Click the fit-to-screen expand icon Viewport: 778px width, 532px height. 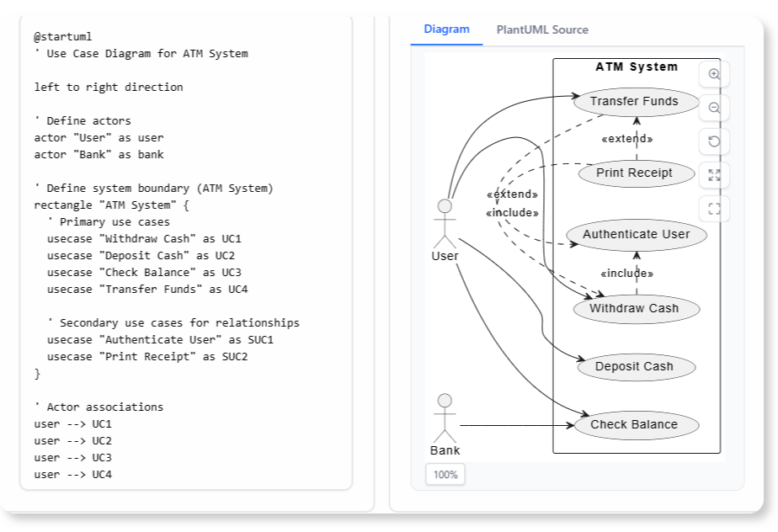(x=715, y=175)
